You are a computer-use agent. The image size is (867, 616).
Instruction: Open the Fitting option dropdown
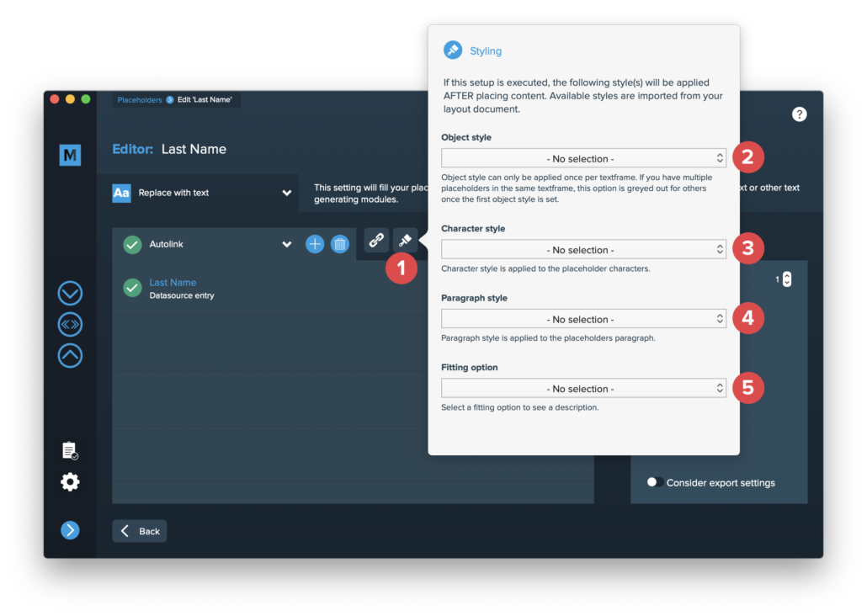pos(583,389)
